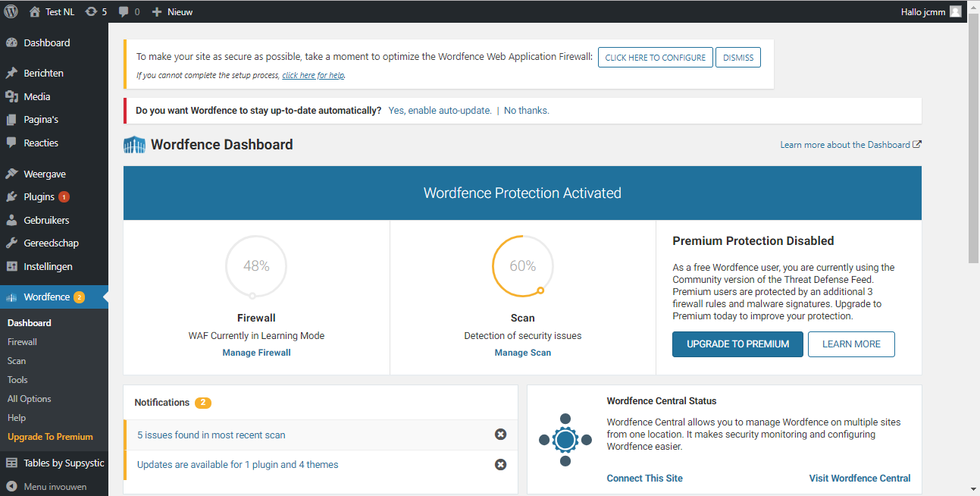Open Wordfence Scan submenu item
Viewport: 980px width, 496px height.
click(x=17, y=361)
